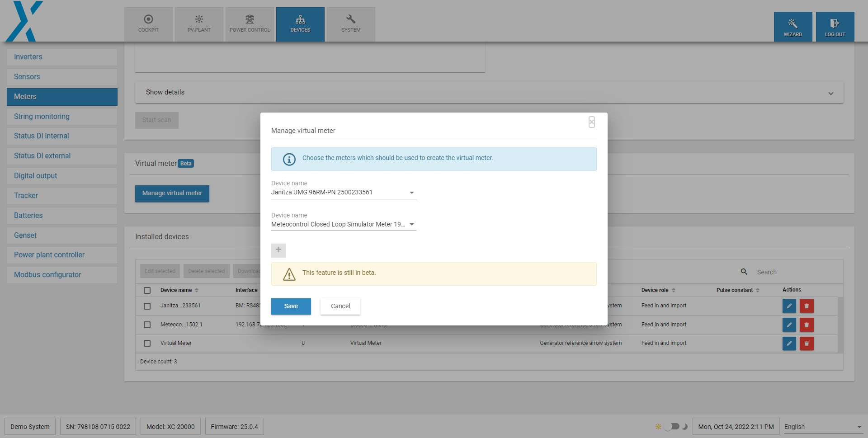Select Meters in the sidebar

(62, 97)
